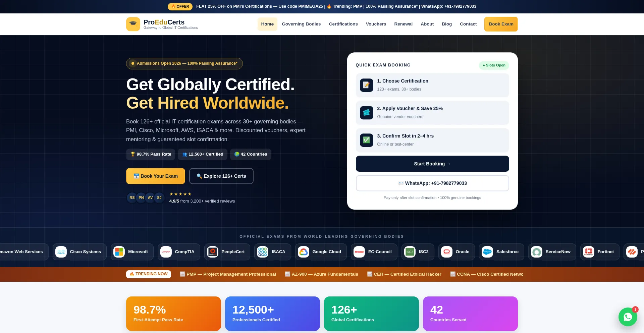The height and width of the screenshot is (333, 644).
Task: Click the Book Your Exam button
Action: (x=156, y=176)
